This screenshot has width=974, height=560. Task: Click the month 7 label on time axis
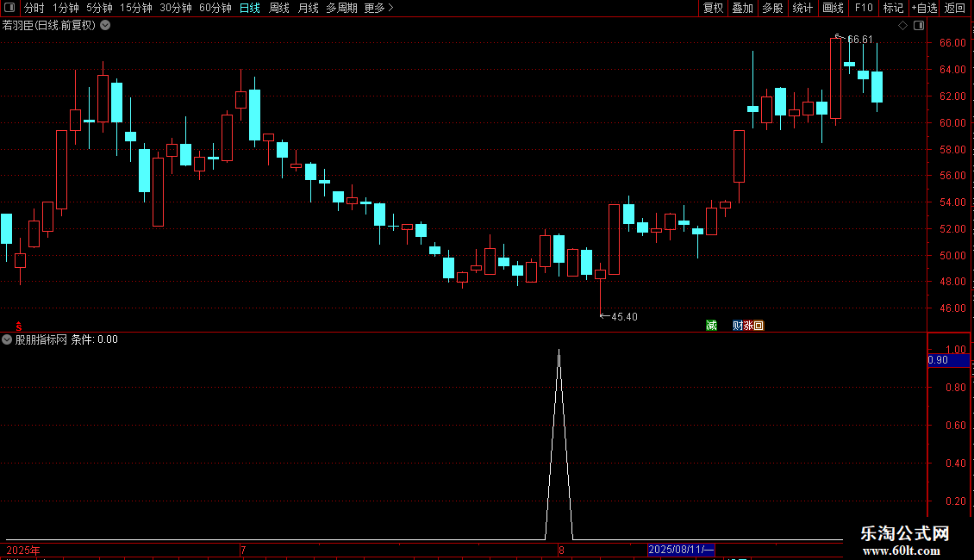[243, 550]
